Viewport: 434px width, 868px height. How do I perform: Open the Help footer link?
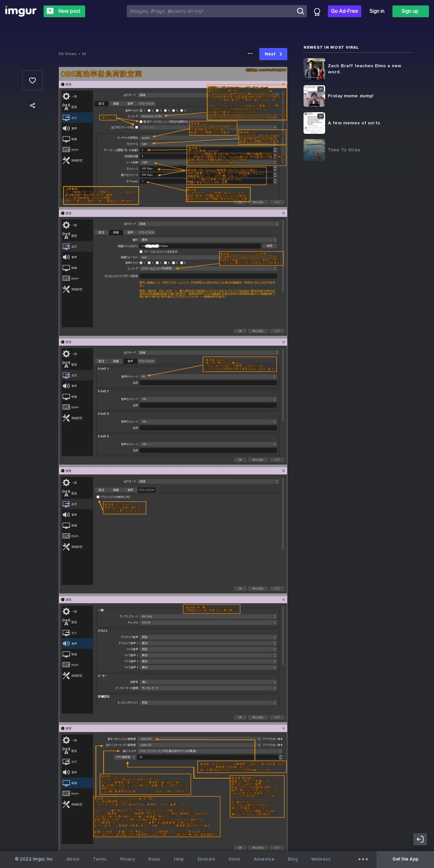179,859
